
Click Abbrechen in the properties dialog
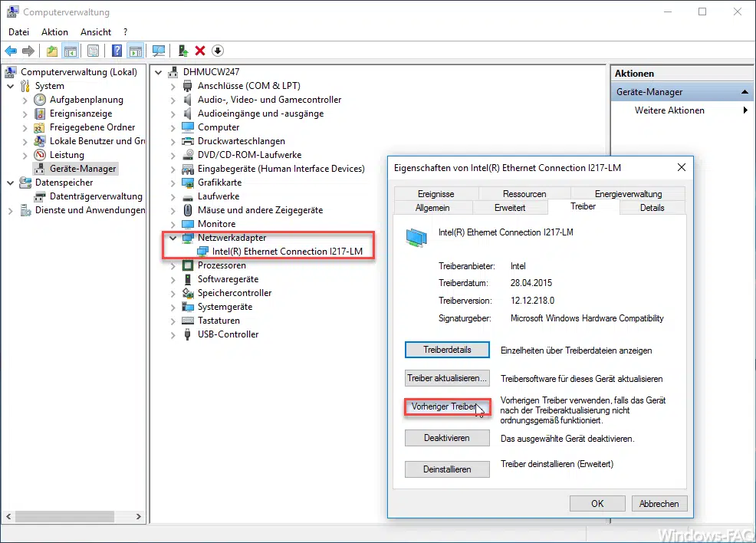(x=659, y=504)
